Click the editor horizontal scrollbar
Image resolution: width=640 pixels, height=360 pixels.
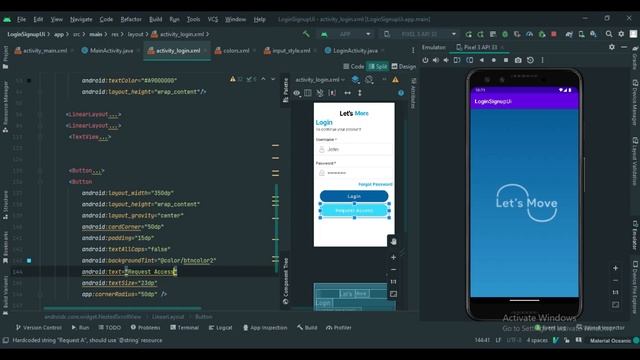[122, 308]
